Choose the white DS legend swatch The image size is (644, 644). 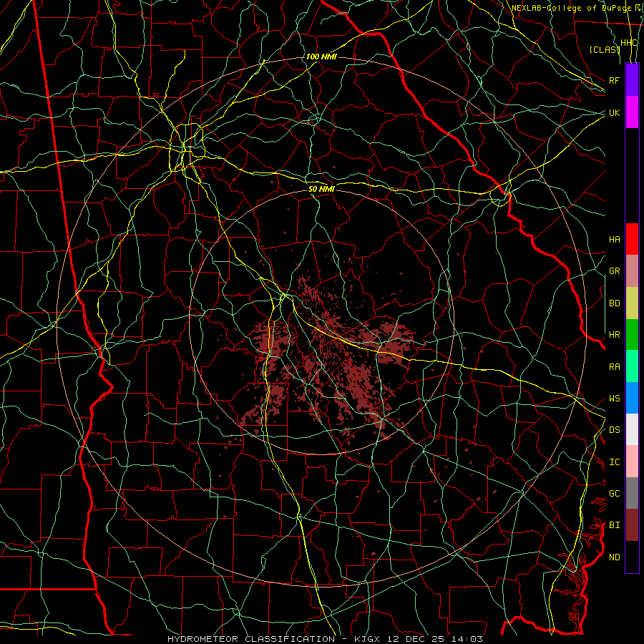tap(632, 429)
